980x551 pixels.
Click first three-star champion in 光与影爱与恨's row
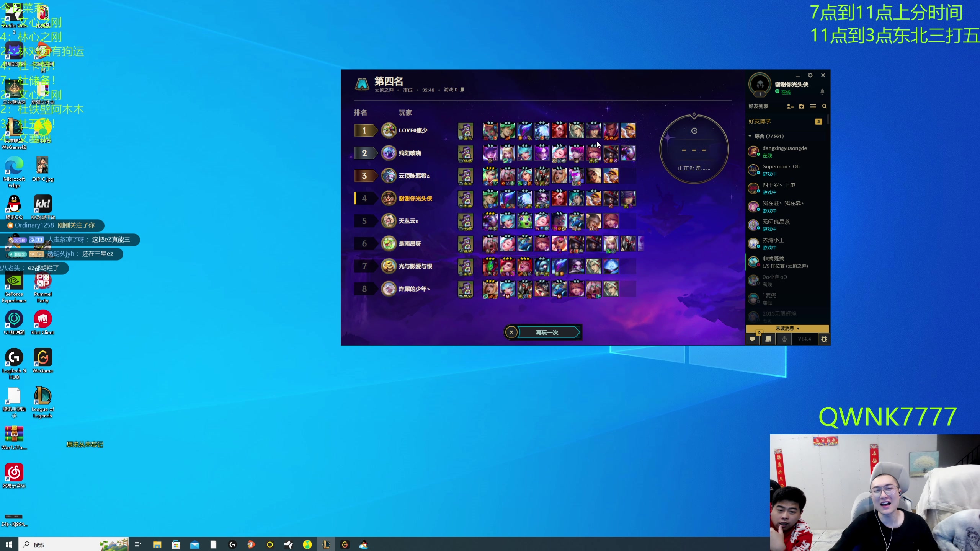tap(490, 266)
